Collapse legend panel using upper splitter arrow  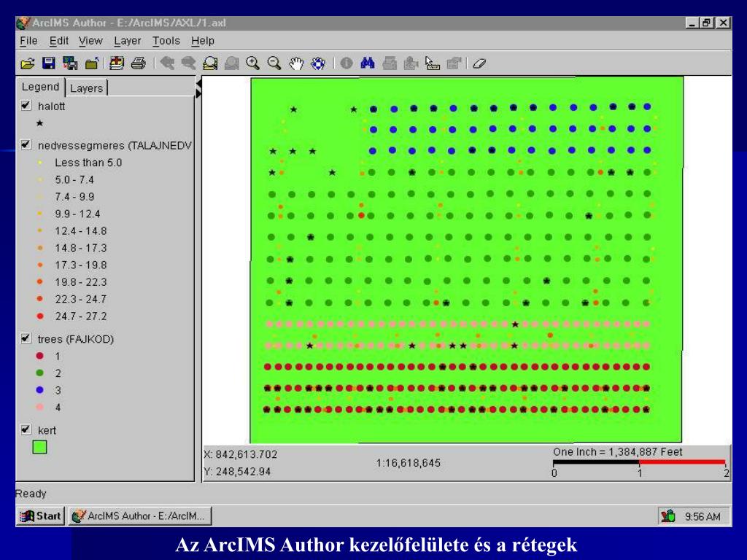coord(198,85)
